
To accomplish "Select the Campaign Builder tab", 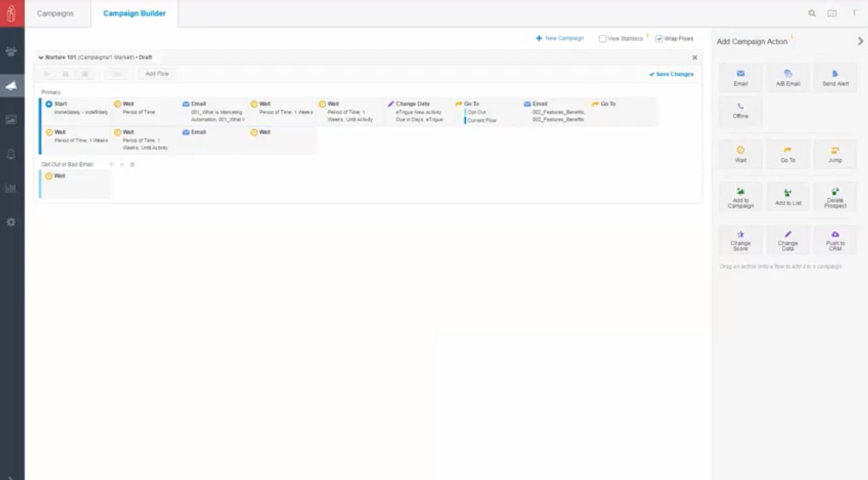I will click(x=135, y=13).
